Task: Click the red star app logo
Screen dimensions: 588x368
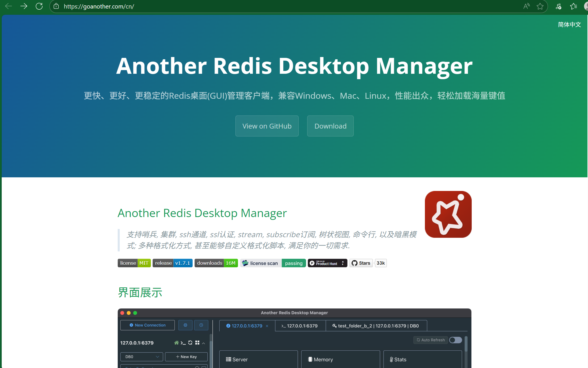Action: (448, 214)
